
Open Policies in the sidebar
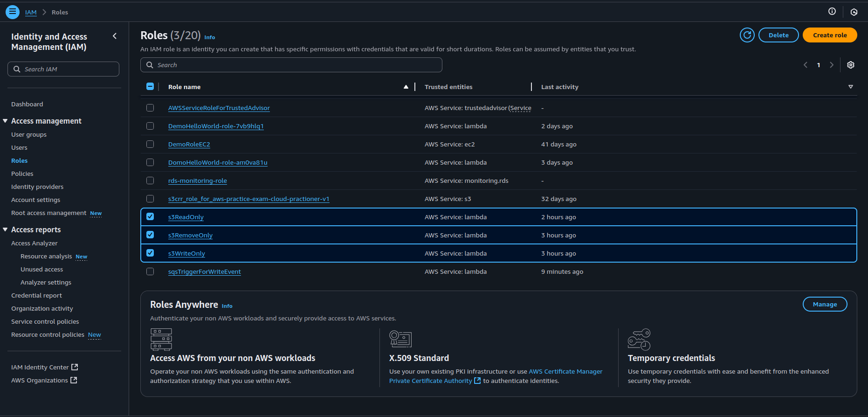click(x=22, y=174)
